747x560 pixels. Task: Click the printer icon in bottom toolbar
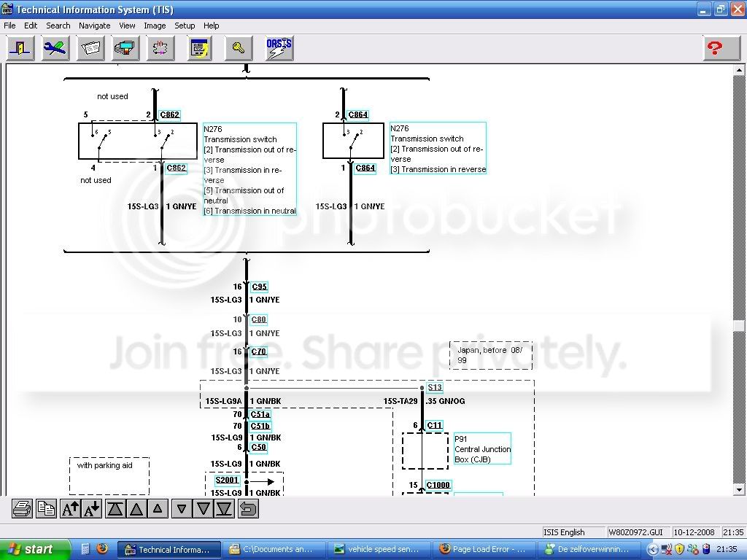point(22,509)
